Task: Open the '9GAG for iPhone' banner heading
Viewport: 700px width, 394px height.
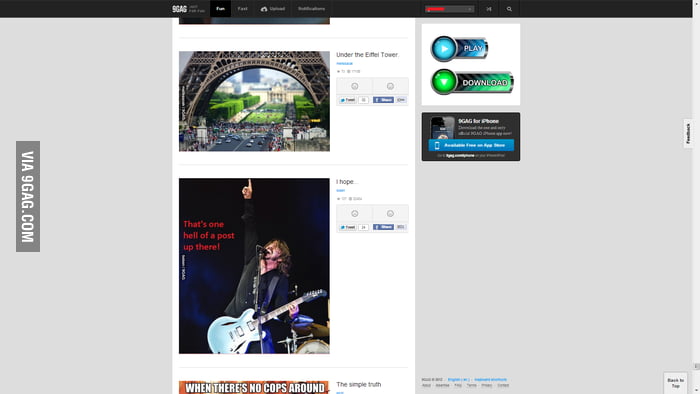Action: tap(478, 121)
